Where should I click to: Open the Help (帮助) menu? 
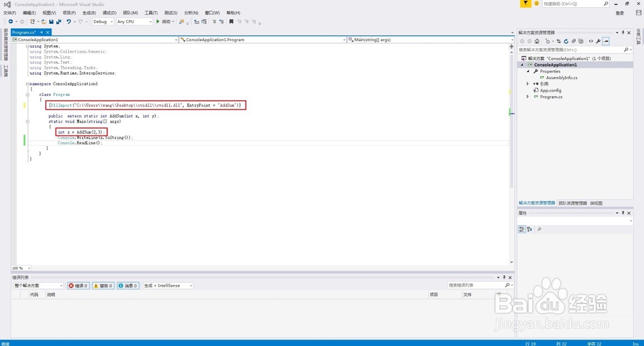pos(233,13)
